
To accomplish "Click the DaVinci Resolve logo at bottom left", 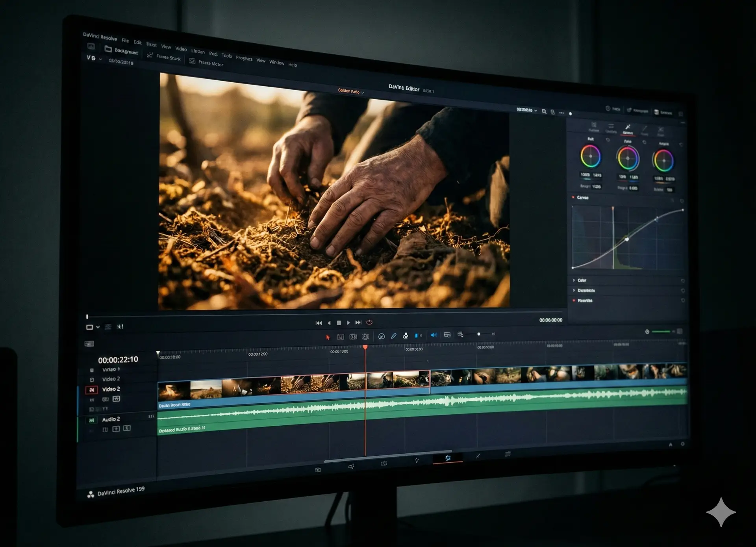I will pos(91,495).
